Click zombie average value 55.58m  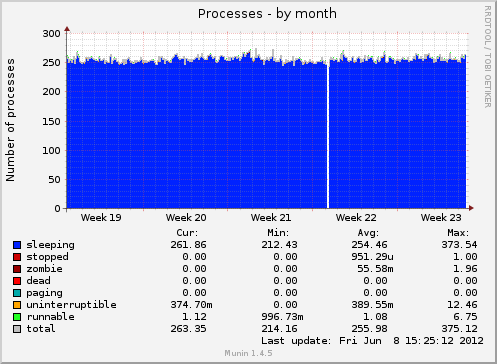(375, 269)
